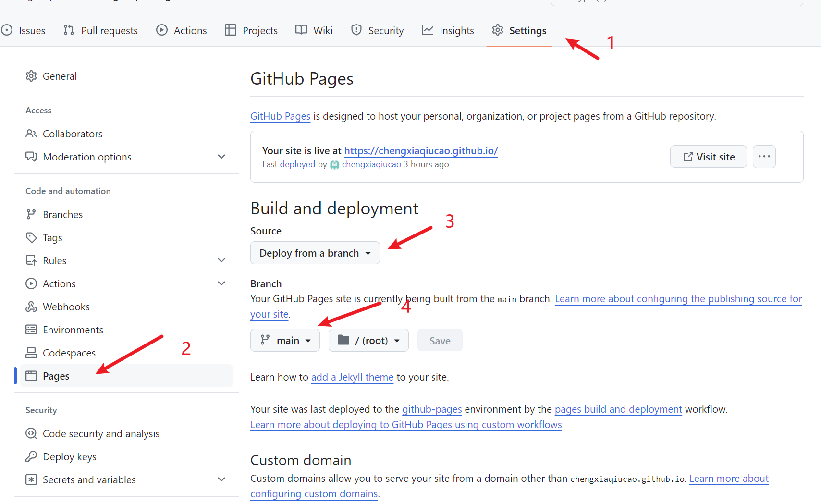The height and width of the screenshot is (504, 821).
Task: Select Branches in settings sidebar
Action: click(126, 214)
